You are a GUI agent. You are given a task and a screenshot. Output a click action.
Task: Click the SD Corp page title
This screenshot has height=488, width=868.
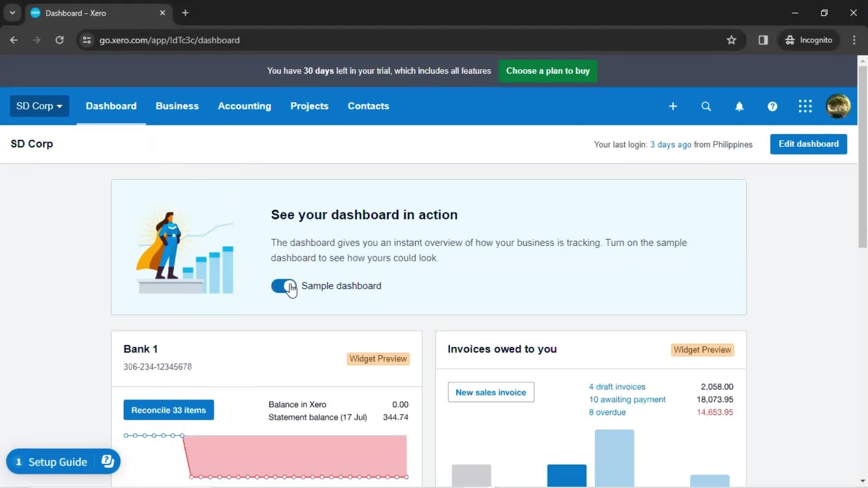32,144
